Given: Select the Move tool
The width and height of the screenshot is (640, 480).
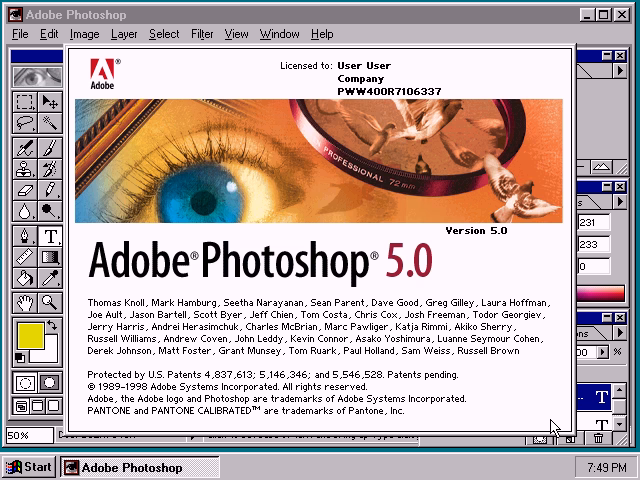Looking at the screenshot, I should [x=49, y=102].
